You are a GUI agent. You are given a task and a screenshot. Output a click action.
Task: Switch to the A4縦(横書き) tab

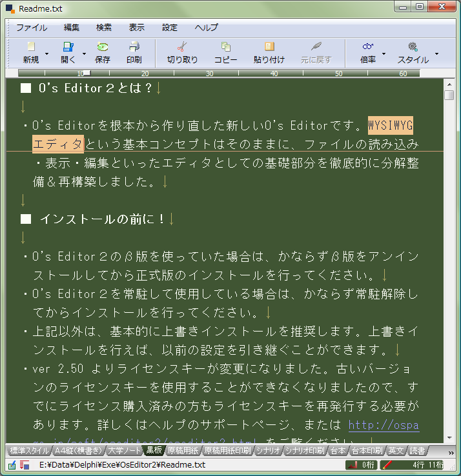78,451
